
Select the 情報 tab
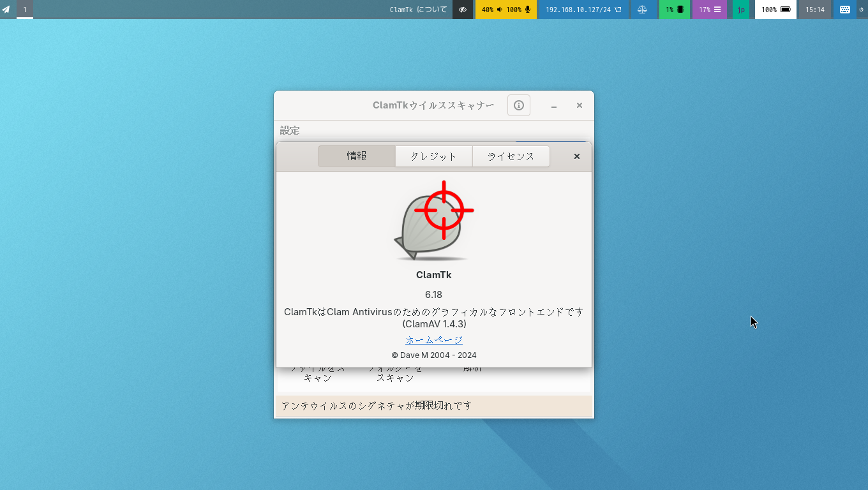click(357, 156)
